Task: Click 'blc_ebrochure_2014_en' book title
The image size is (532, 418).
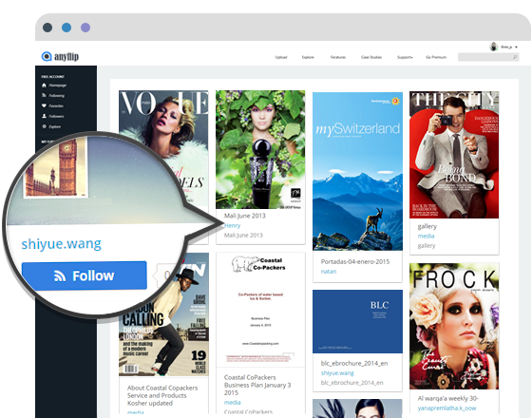Action: (354, 363)
